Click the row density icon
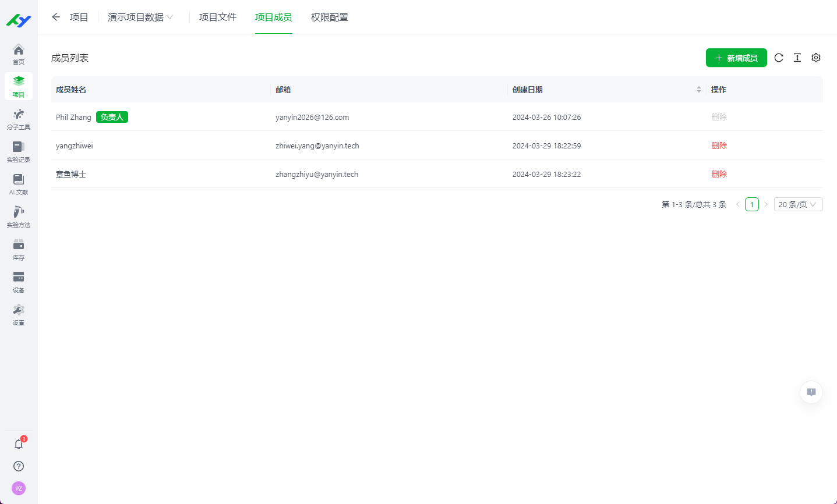 click(x=797, y=58)
